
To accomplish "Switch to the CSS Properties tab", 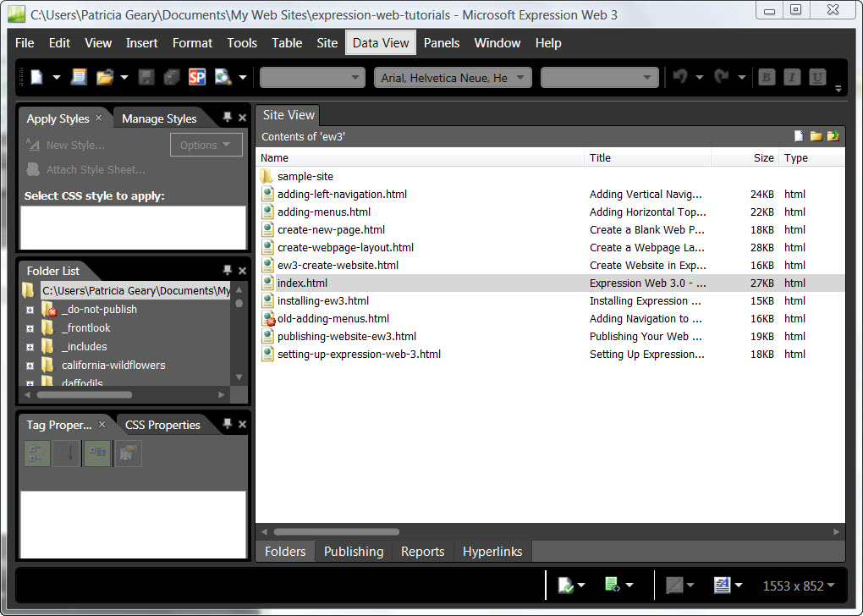I will [x=162, y=425].
